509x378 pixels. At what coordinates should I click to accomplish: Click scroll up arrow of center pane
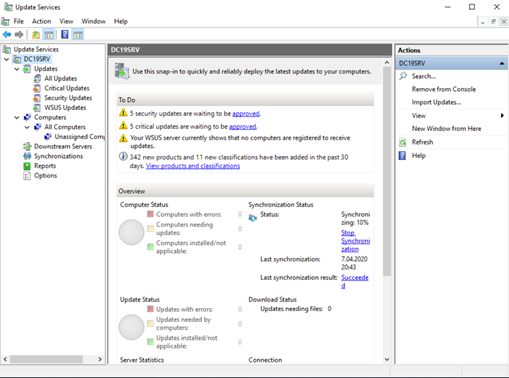(387, 63)
